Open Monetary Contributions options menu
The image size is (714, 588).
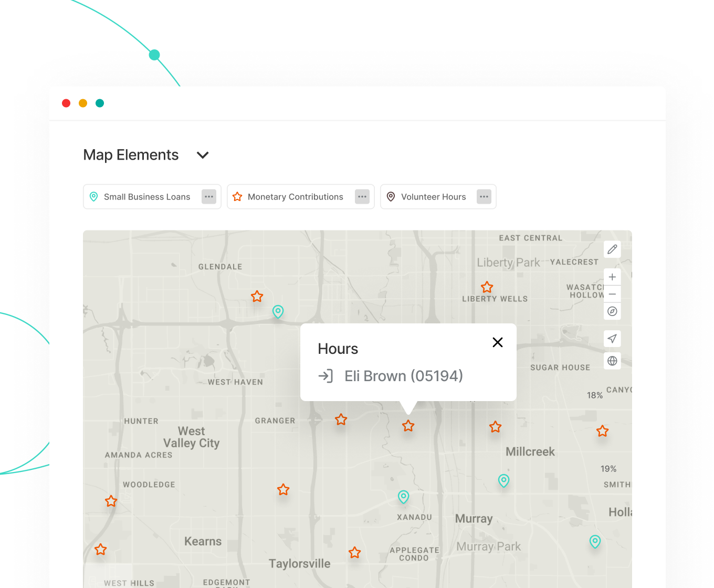362,197
